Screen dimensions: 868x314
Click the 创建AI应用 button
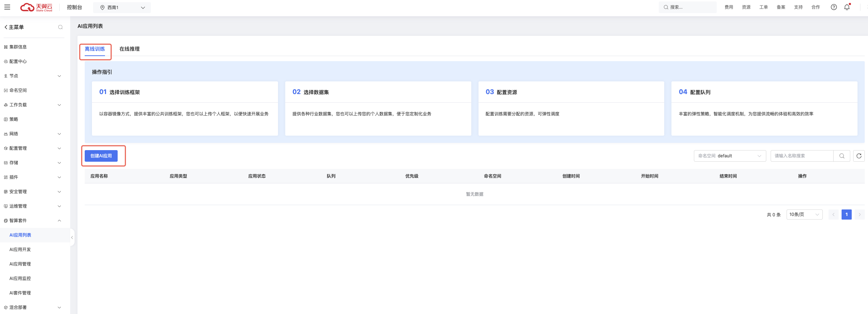click(101, 156)
